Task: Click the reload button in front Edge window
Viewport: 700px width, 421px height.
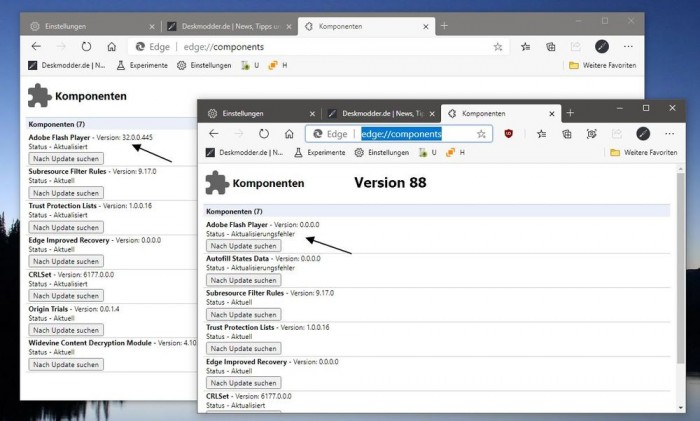Action: click(x=263, y=133)
